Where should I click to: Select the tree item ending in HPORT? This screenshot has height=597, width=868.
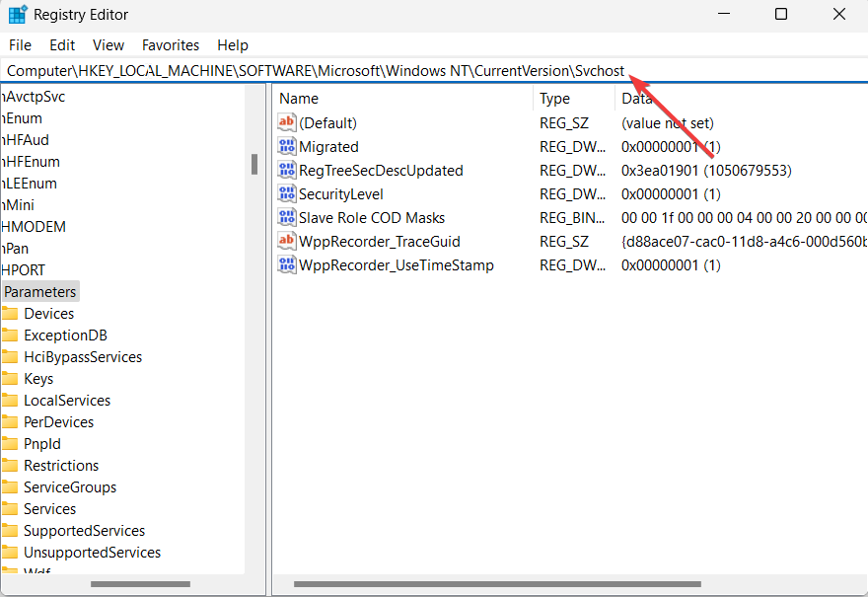coord(24,270)
